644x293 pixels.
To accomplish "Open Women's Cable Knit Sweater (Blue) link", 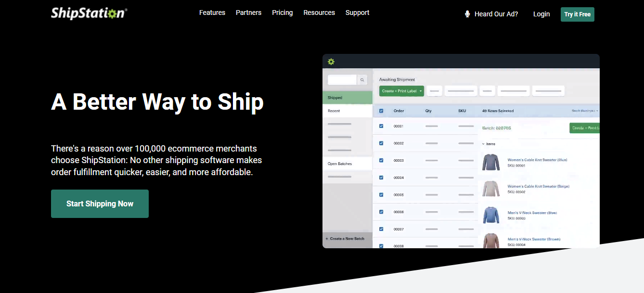I will (537, 160).
